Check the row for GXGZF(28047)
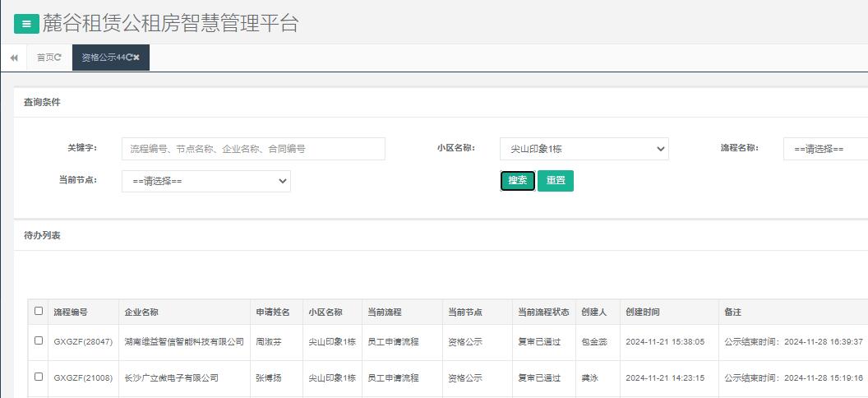The height and width of the screenshot is (398, 868). [x=39, y=340]
